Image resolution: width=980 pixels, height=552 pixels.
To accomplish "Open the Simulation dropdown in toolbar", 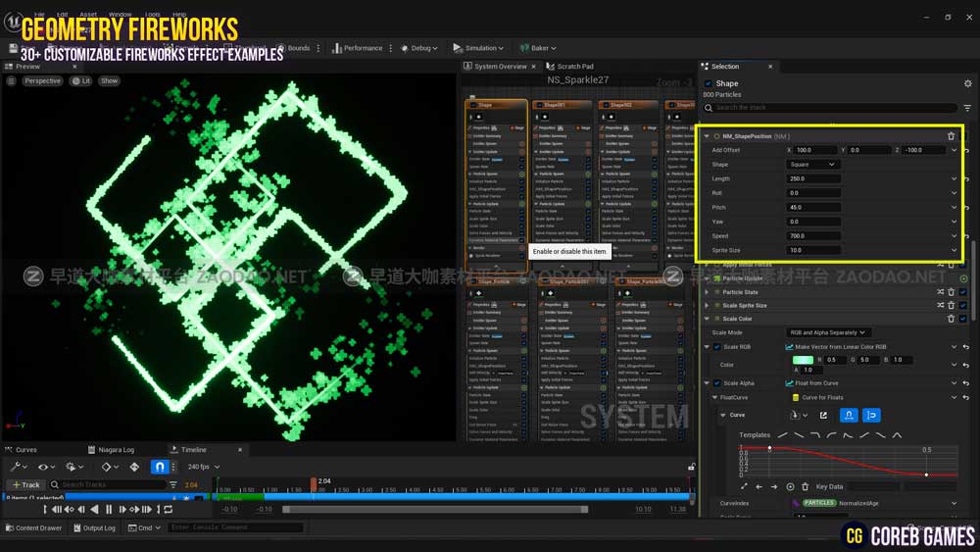I will pos(479,48).
